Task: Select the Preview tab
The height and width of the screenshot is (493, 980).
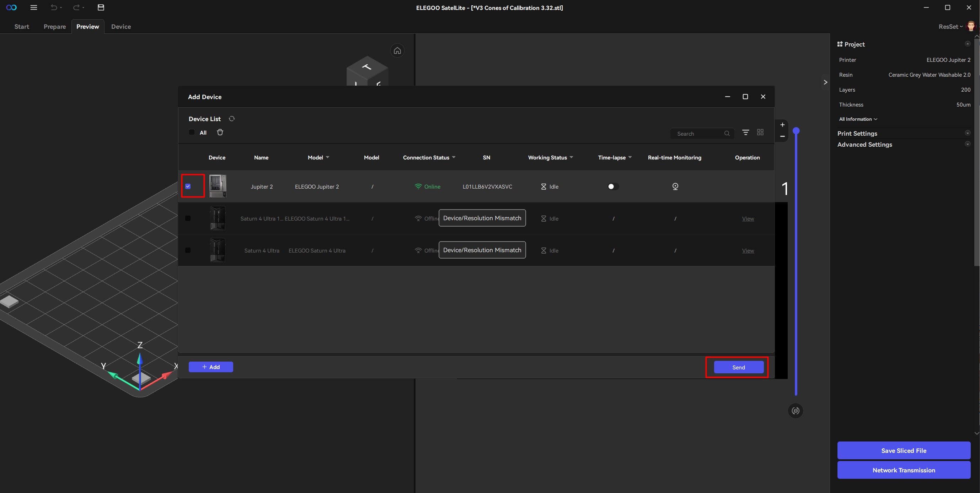Action: click(87, 27)
